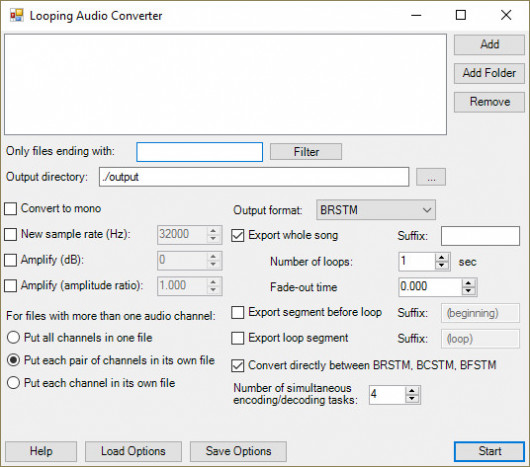Click inside the empty file list box
Viewport: 530px width, 467px height.
pos(225,84)
